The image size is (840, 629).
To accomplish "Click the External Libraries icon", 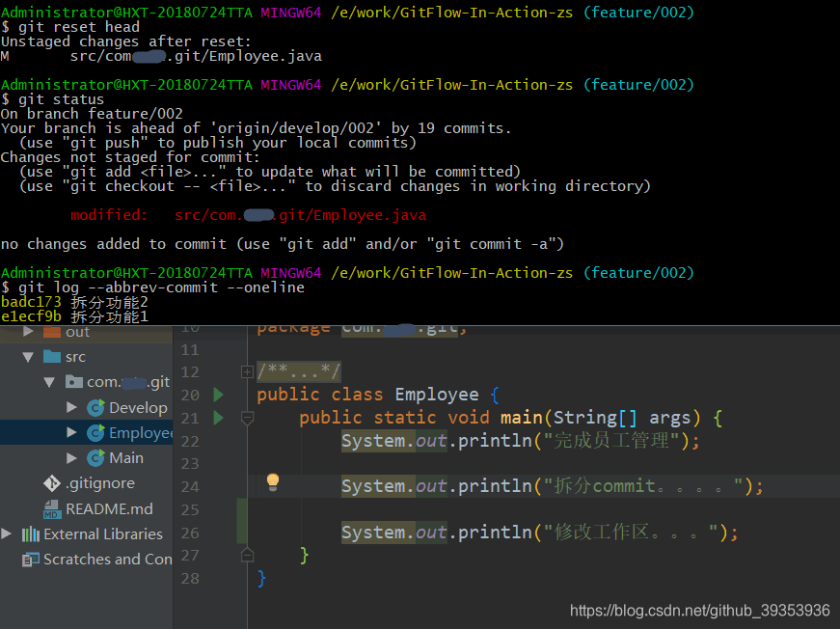I will pos(31,534).
